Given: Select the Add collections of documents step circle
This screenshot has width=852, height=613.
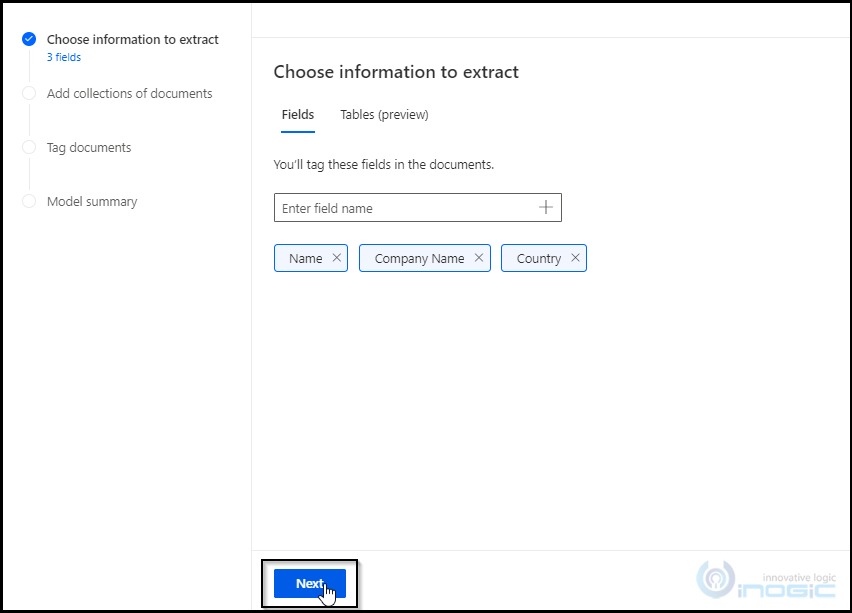Looking at the screenshot, I should [29, 94].
